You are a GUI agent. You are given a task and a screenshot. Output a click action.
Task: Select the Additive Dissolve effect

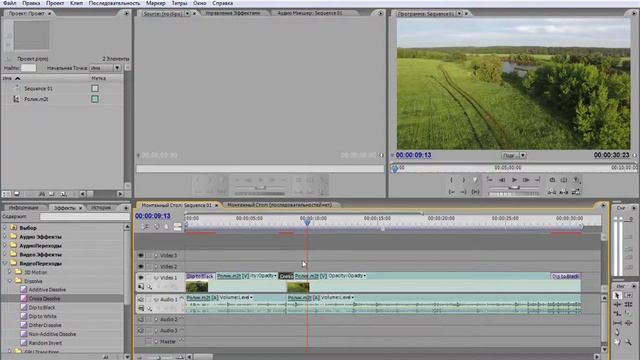[47, 289]
